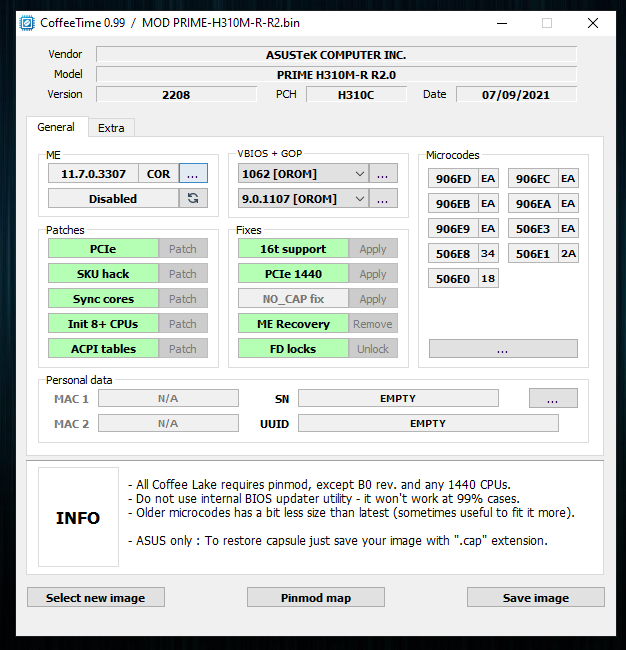Switch to the General tab
626x650 pixels.
(x=56, y=127)
